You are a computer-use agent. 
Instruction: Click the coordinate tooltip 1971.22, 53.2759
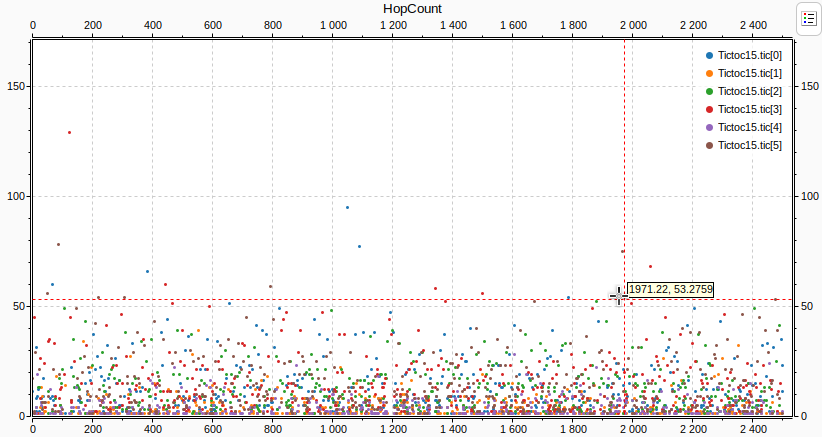click(x=670, y=289)
